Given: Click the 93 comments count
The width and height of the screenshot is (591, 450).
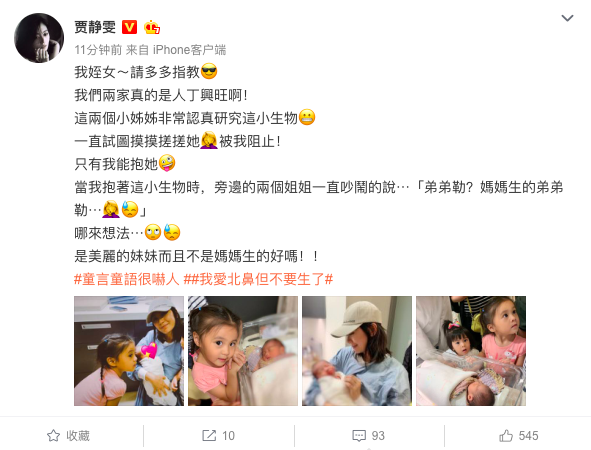Looking at the screenshot, I should coord(378,436).
